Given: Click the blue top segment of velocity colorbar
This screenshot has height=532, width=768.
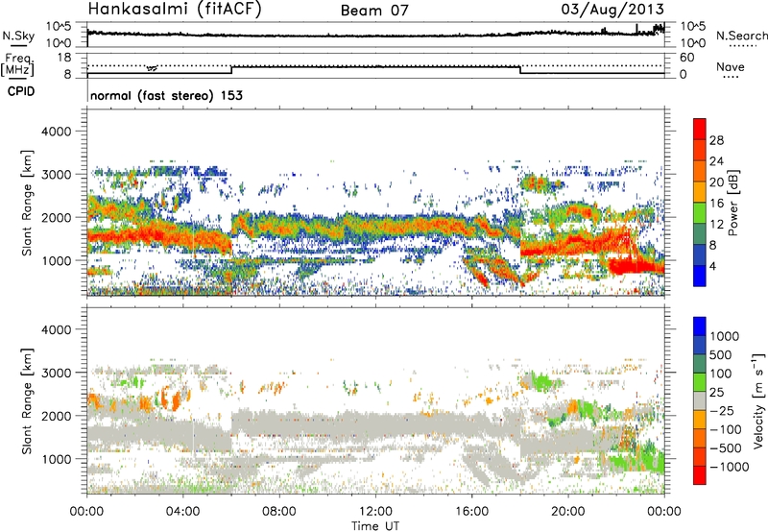Looking at the screenshot, I should (x=700, y=326).
